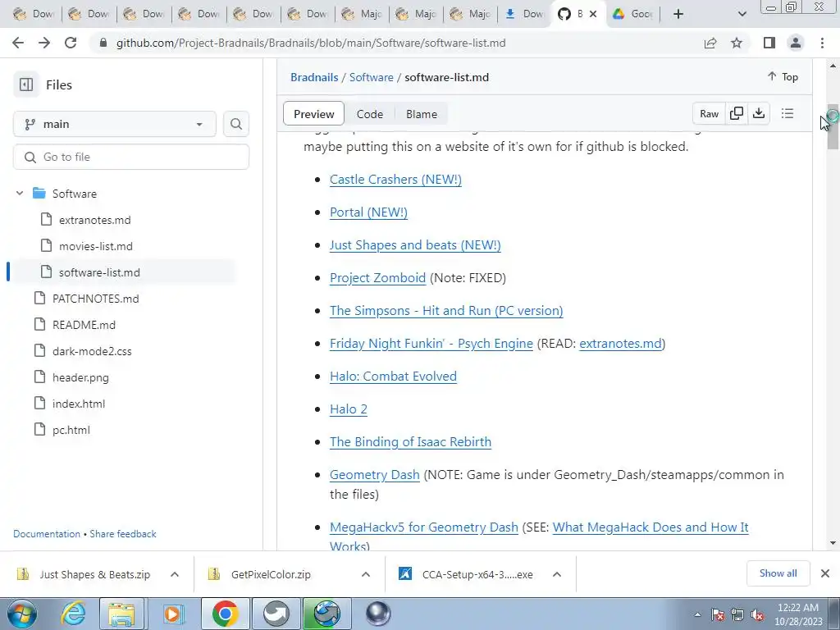This screenshot has height=630, width=840.
Task: Click the Go to file search field
Action: 130,157
